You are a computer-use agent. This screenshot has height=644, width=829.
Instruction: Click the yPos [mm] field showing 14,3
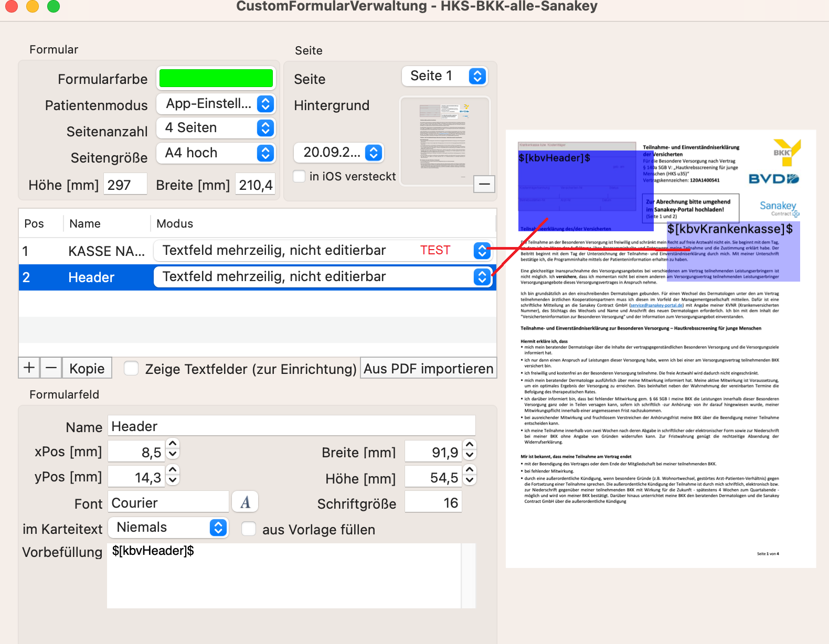point(136,477)
